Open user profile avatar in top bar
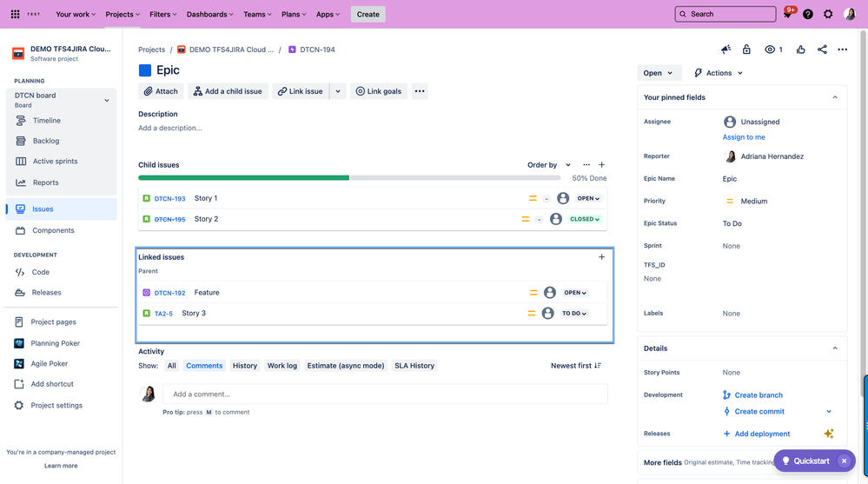 tap(850, 15)
